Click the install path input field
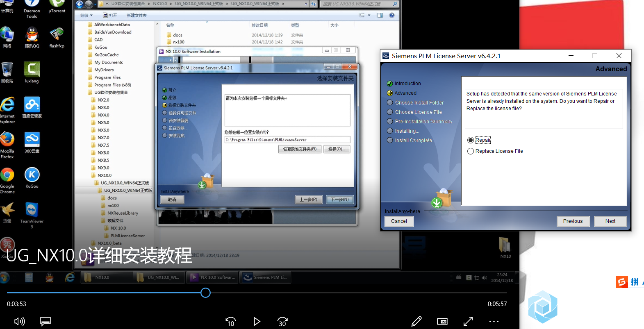Viewport: 644px width, 329px height. 287,140
